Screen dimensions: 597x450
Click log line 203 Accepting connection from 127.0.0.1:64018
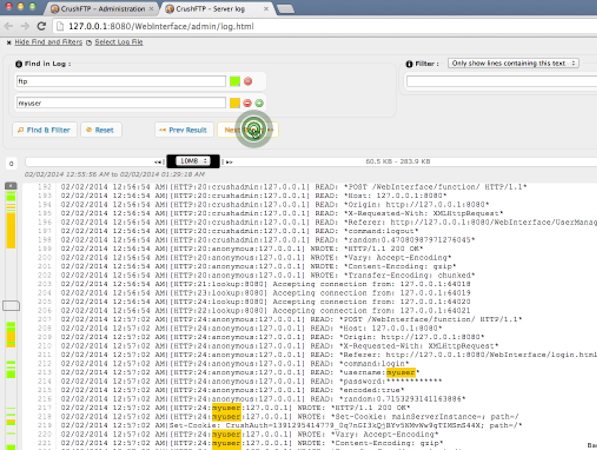[x=265, y=284]
